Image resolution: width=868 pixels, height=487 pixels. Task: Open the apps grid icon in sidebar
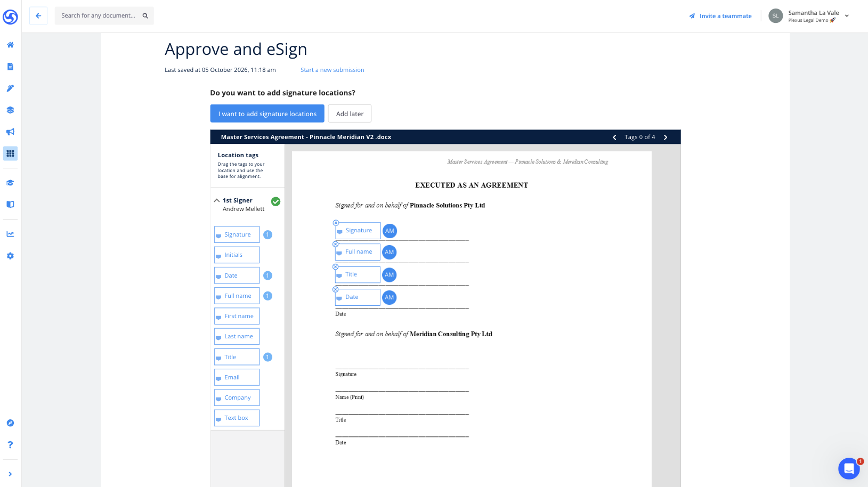(x=10, y=153)
